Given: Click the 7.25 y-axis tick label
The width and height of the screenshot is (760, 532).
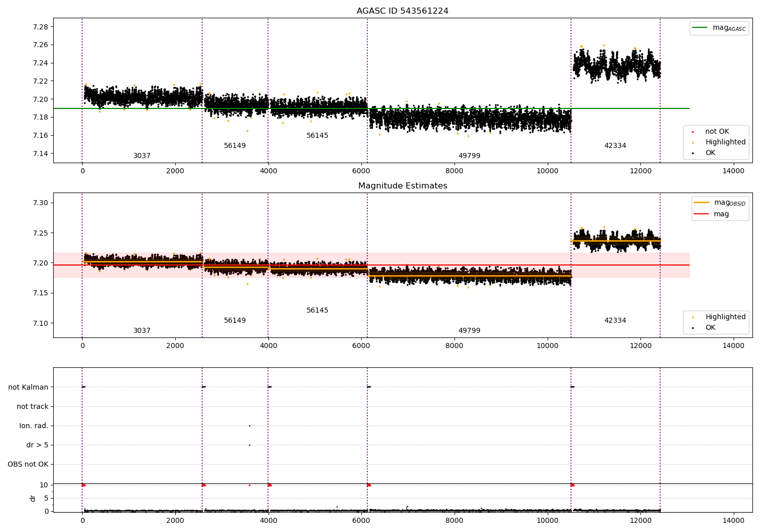Looking at the screenshot, I should click(x=41, y=234).
